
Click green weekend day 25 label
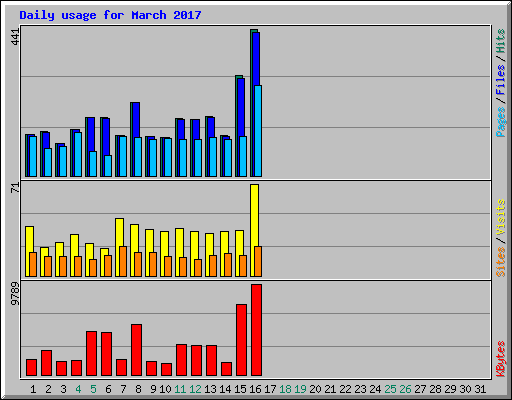point(390,389)
